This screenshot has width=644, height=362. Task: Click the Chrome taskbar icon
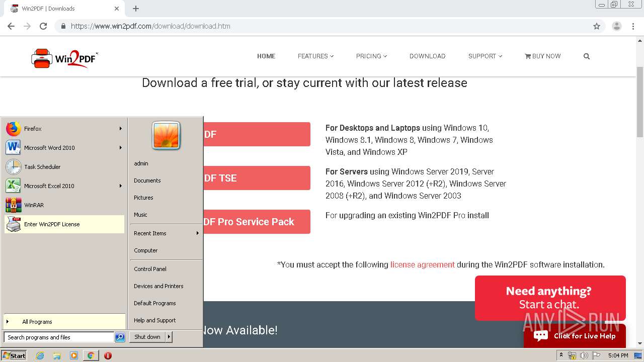click(x=91, y=355)
